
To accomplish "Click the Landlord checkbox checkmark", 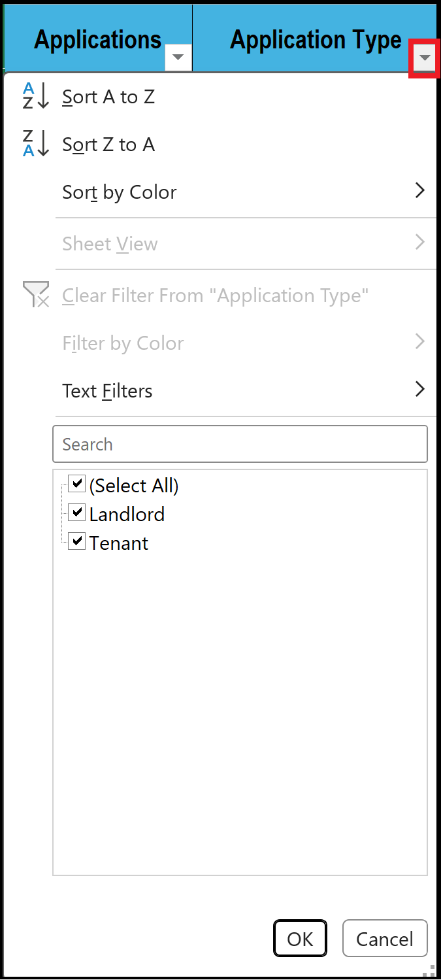I will [x=76, y=513].
